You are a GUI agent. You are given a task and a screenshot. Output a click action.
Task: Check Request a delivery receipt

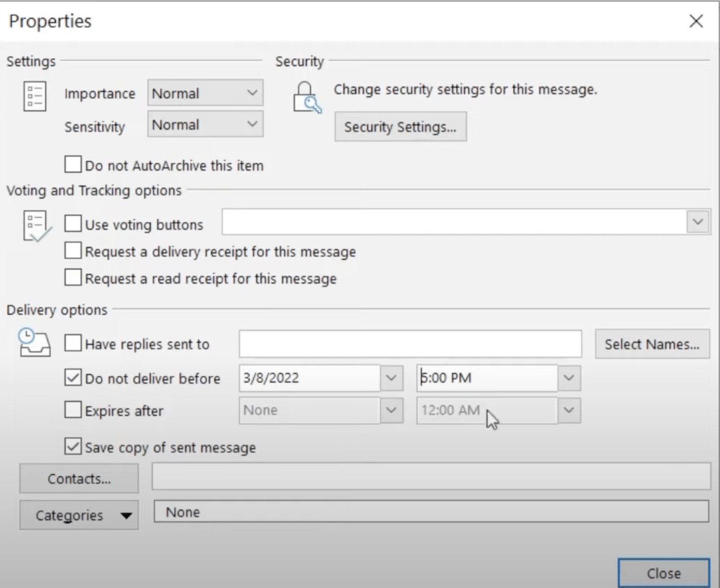coord(73,251)
